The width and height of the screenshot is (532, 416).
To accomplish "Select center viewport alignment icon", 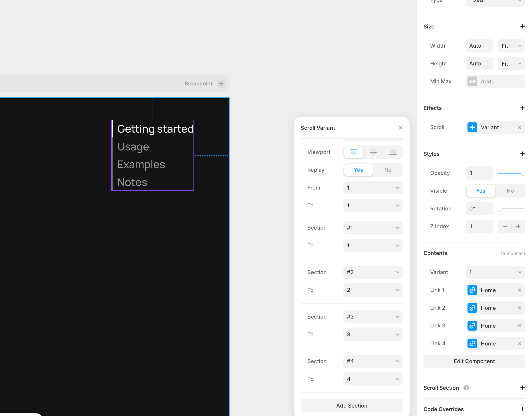I will 373,152.
